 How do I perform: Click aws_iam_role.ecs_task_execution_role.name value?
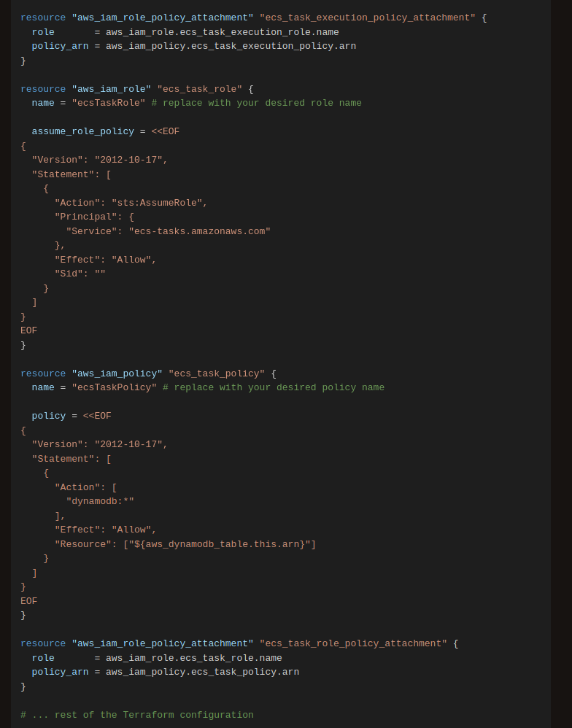click(222, 32)
